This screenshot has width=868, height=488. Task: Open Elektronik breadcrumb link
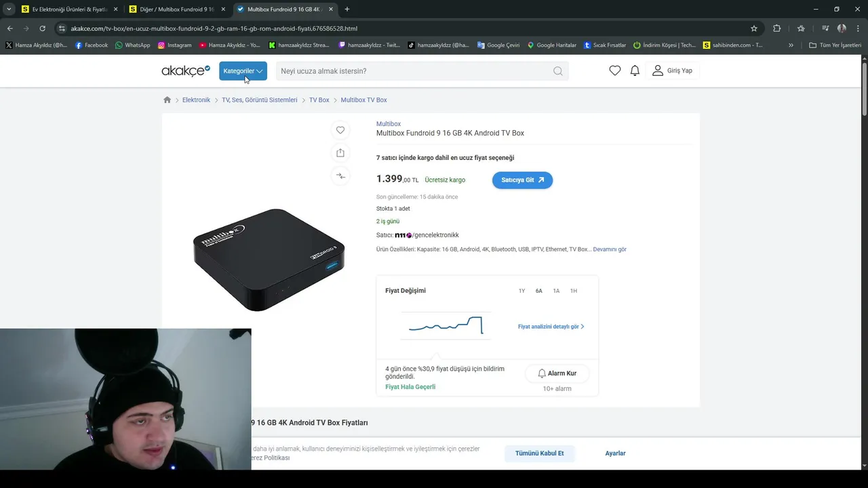point(196,100)
